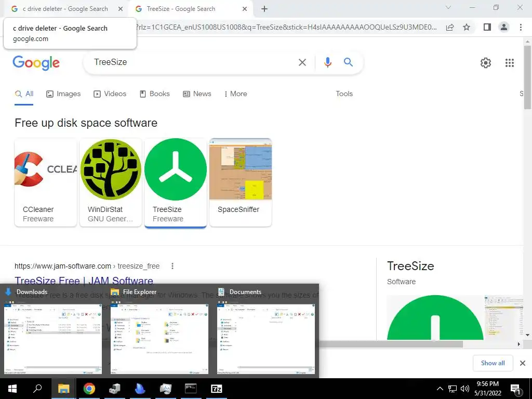Close the downloads bar
This screenshot has width=532, height=399.
(x=523, y=363)
